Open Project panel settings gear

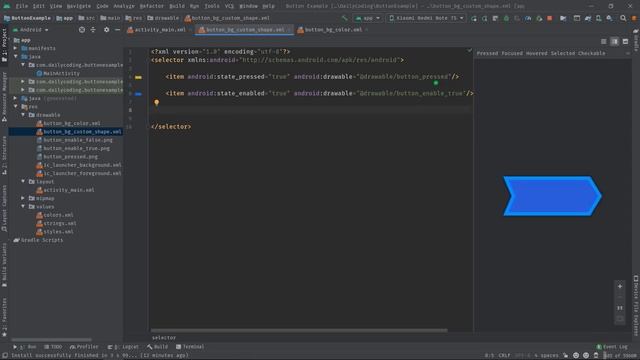(x=107, y=30)
